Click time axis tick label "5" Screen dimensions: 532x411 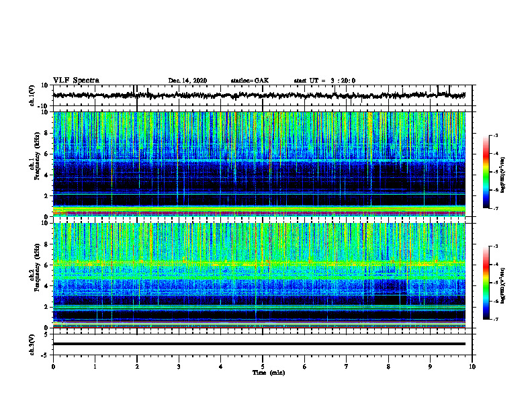263,367
